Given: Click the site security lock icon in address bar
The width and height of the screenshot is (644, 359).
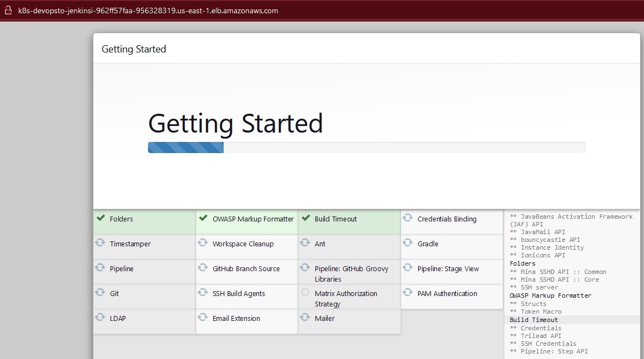Looking at the screenshot, I should [8, 10].
